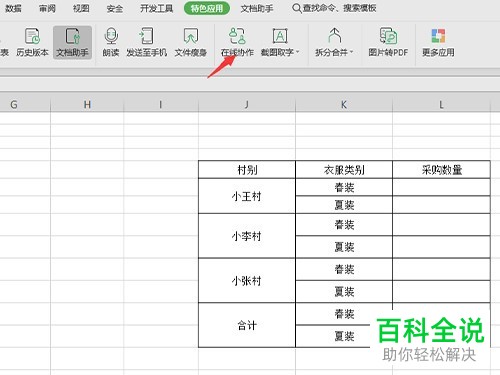Switch to the 数据 tab

click(13, 8)
